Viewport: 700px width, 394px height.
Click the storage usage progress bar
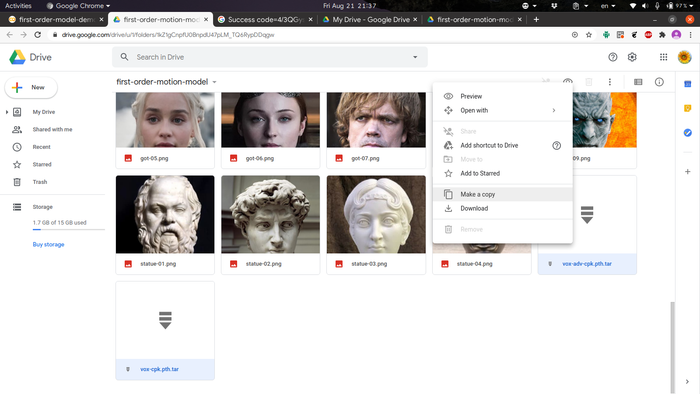coord(68,229)
